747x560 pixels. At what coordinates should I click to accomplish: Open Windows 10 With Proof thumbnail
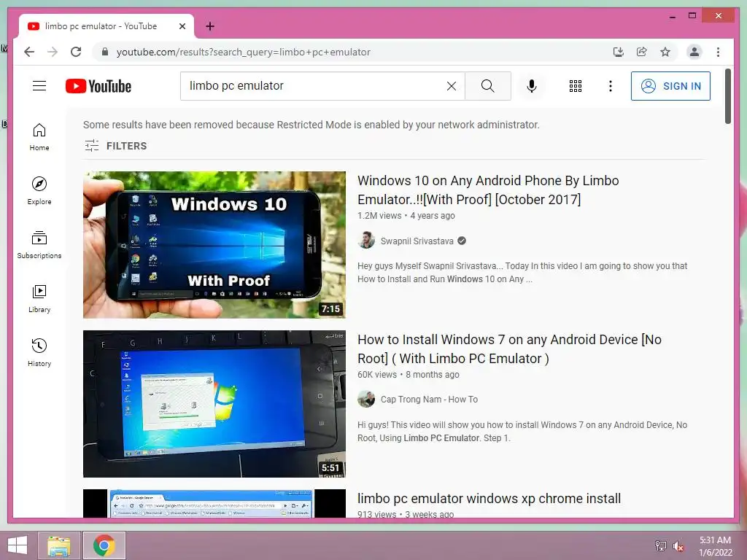[214, 245]
